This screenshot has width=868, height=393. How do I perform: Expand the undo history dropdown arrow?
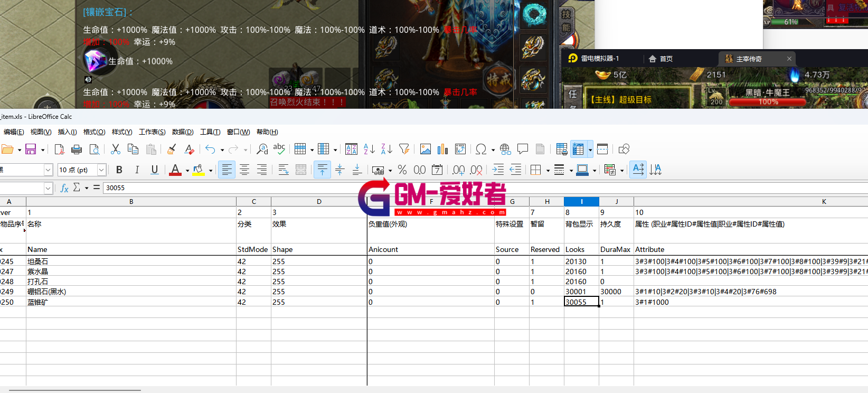point(222,150)
